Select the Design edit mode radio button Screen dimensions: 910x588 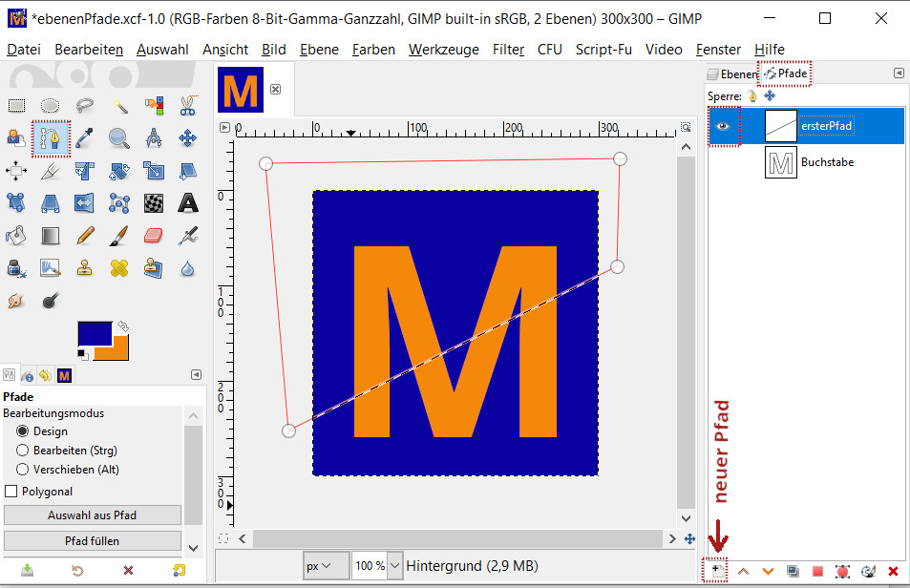coord(23,430)
